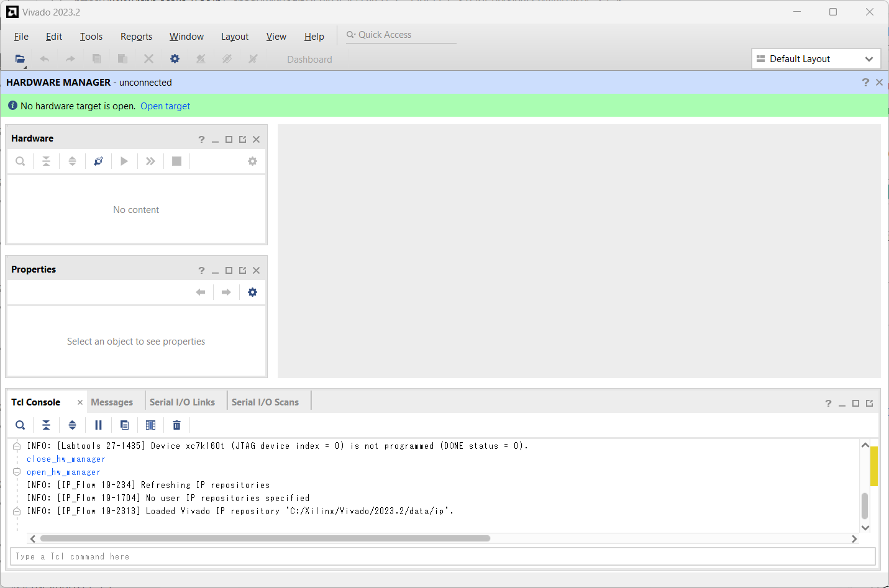The width and height of the screenshot is (889, 588).
Task: Collapse all items in Hardware panel
Action: 46,161
